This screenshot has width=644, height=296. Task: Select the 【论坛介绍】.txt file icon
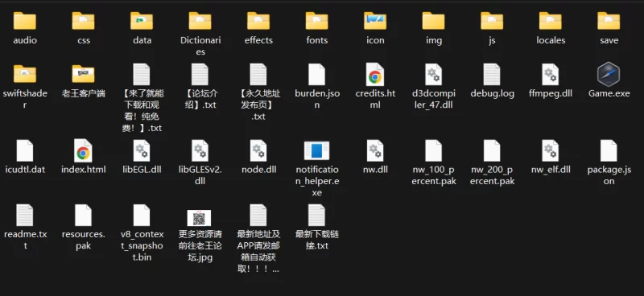tap(200, 75)
